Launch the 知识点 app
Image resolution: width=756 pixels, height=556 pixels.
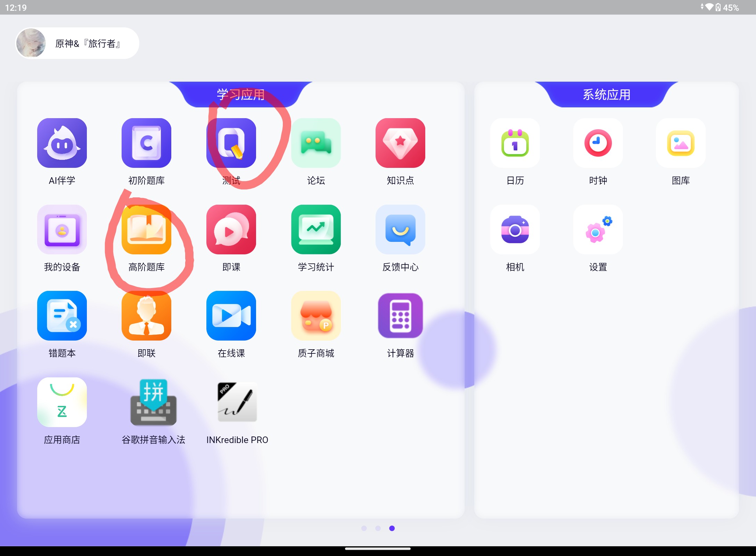click(x=400, y=143)
